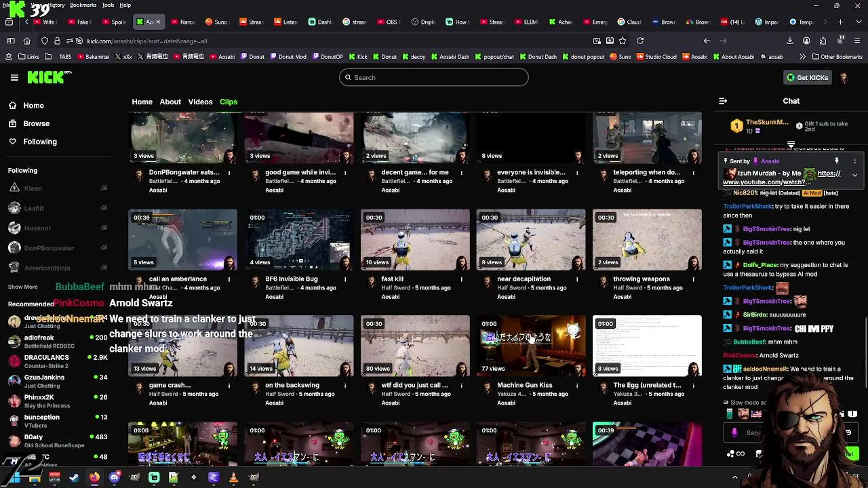The image size is (868, 488).
Task: Click the sub gift leaderboard badge icon
Action: 736,125
